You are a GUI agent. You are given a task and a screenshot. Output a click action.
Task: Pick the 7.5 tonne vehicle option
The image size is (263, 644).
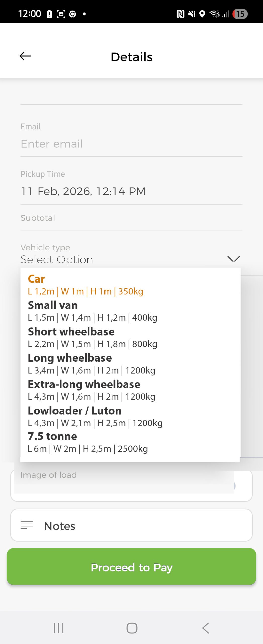click(x=87, y=442)
